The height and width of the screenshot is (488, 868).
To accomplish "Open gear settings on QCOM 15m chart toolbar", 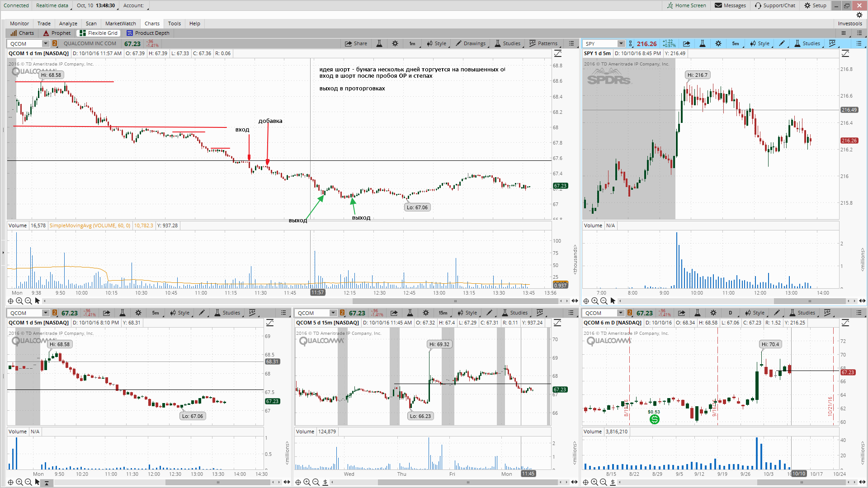I will [426, 313].
